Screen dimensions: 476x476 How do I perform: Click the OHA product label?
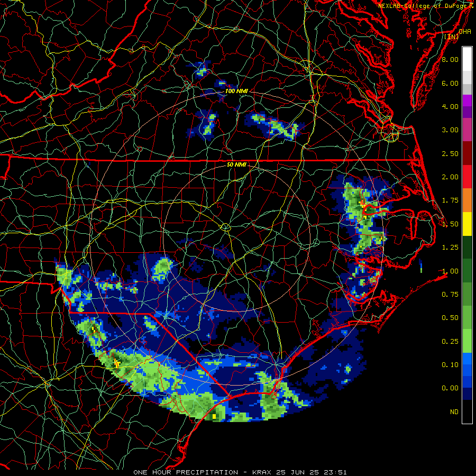[465, 31]
